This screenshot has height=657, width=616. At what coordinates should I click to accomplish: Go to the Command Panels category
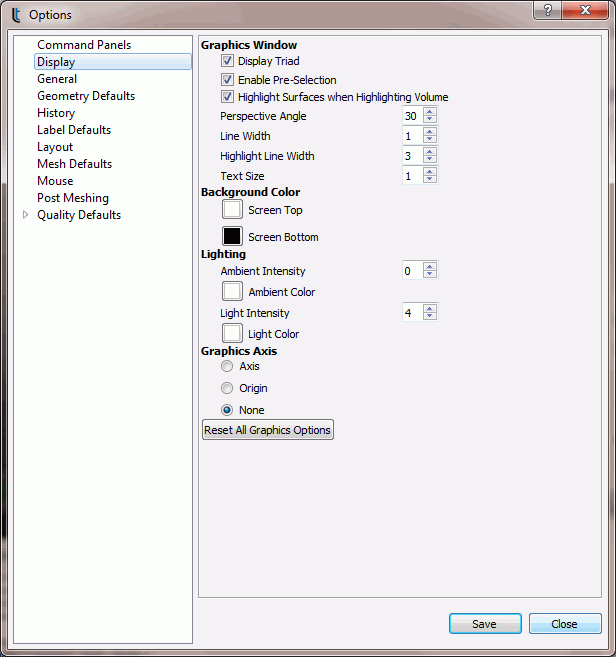pos(84,45)
